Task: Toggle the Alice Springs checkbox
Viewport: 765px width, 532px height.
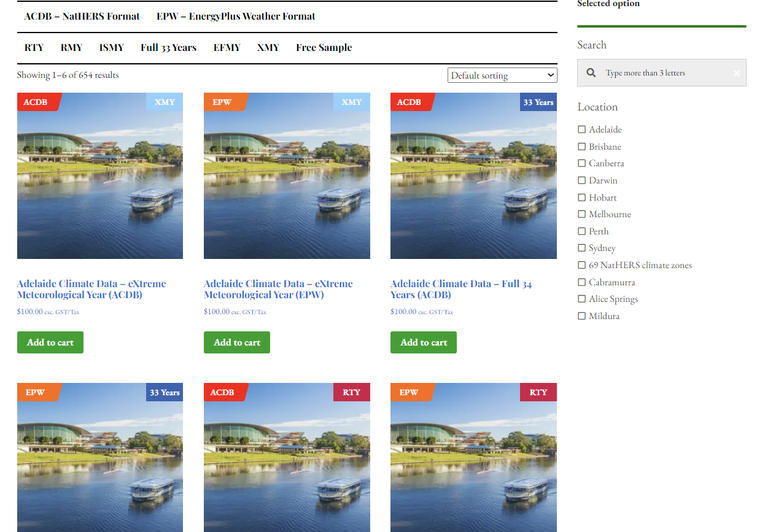Action: pyautogui.click(x=581, y=299)
